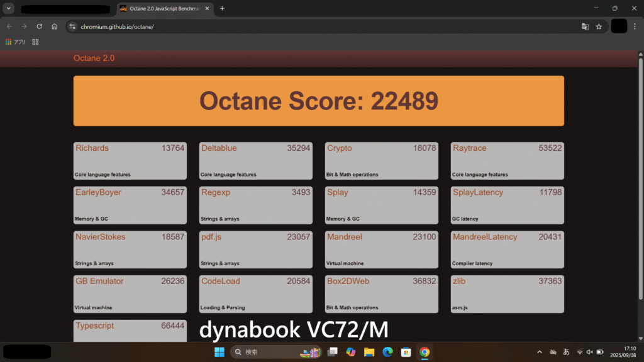Select the Octane 2.0 JavaScript Benchmark tab

pos(164,9)
